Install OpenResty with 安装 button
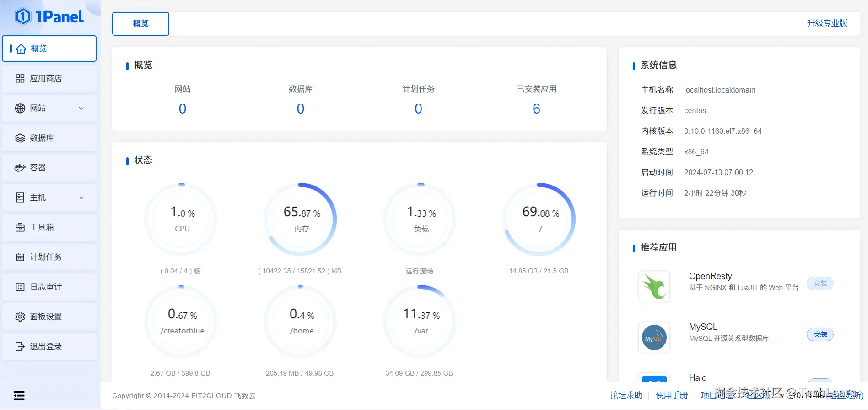Image resolution: width=868 pixels, height=410 pixels. [820, 284]
